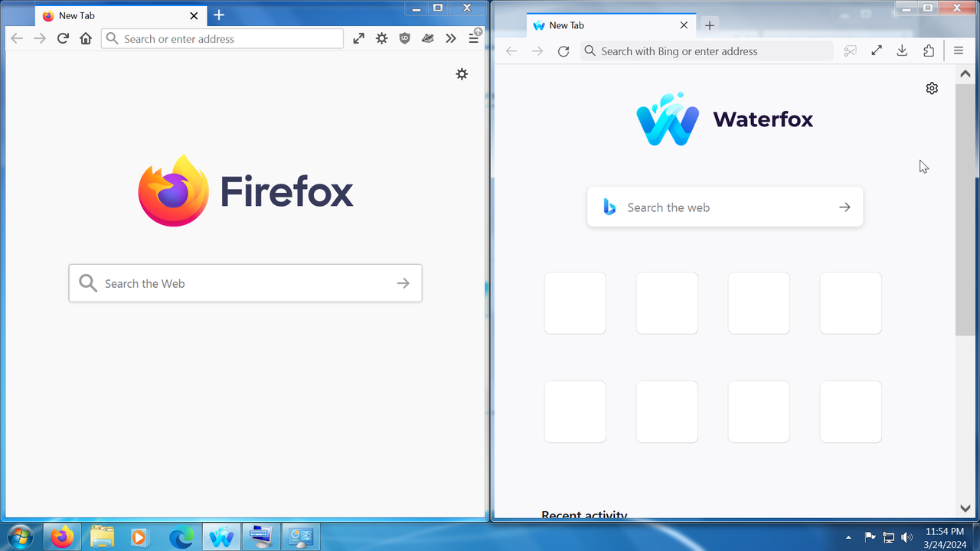
Task: Personalize Waterfox new tab with gear icon
Action: point(932,88)
